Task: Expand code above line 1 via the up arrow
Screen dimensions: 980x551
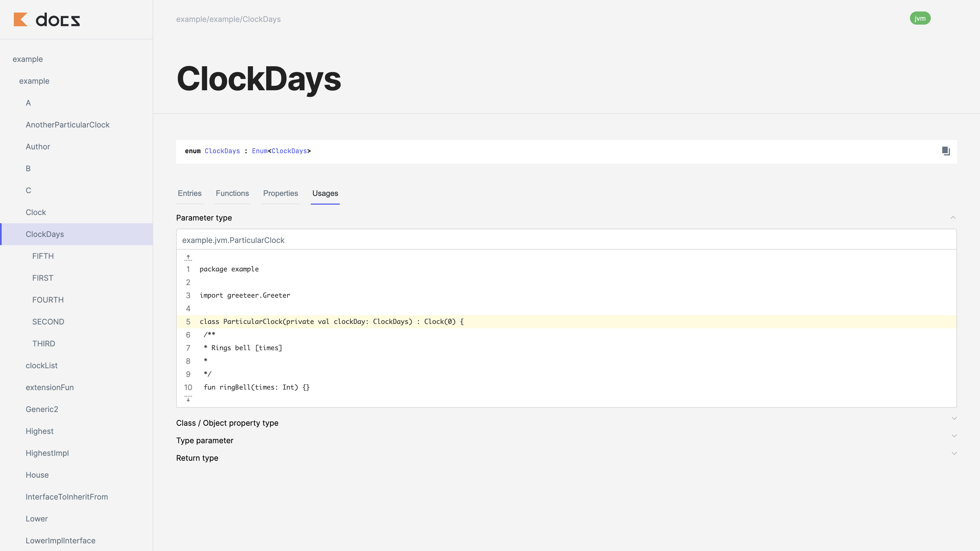Action: pos(188,257)
